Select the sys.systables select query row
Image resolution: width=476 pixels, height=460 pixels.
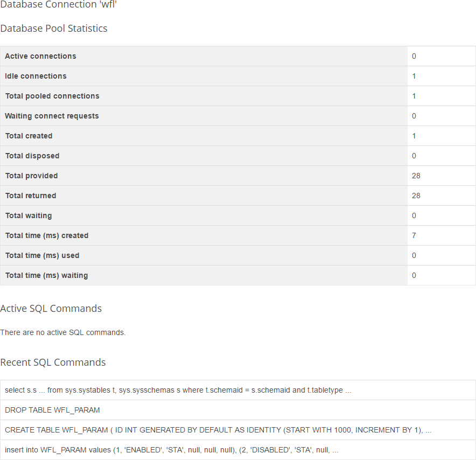[x=178, y=390]
